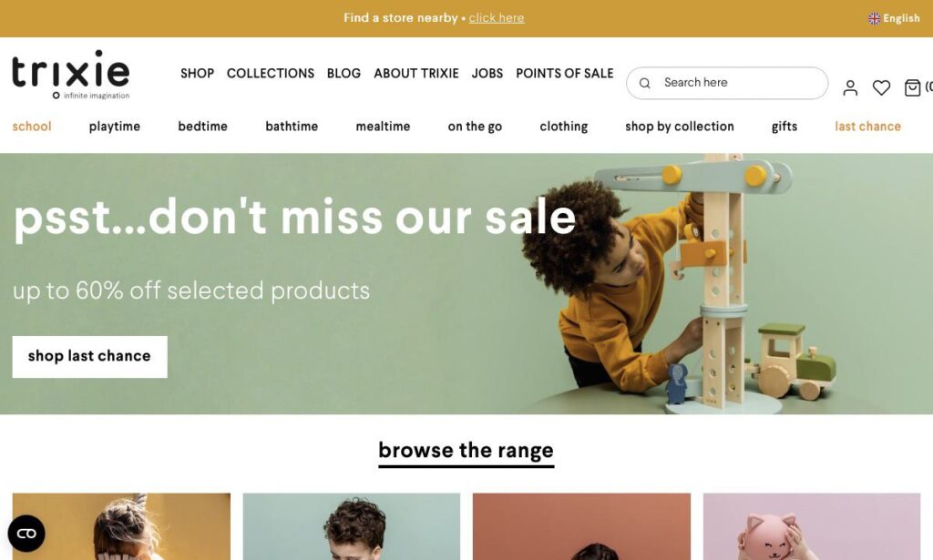This screenshot has height=560, width=933.
Task: Open the shopping bag cart icon
Action: (912, 88)
